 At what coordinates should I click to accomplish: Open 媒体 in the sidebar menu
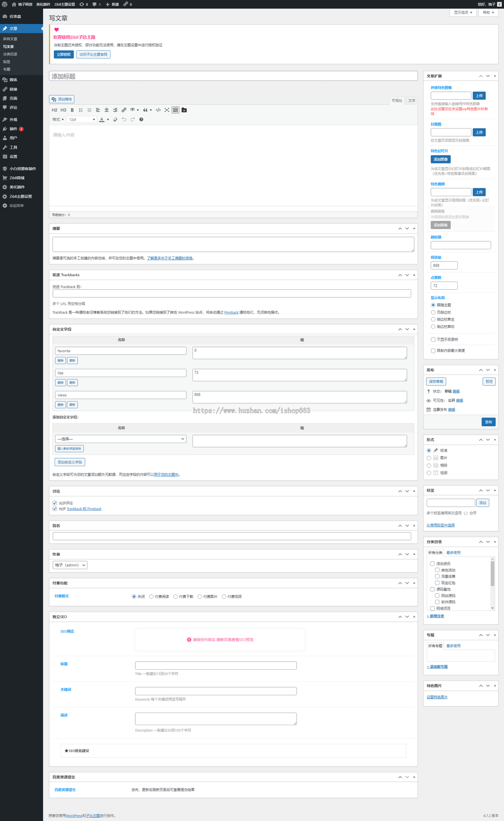pos(21,80)
